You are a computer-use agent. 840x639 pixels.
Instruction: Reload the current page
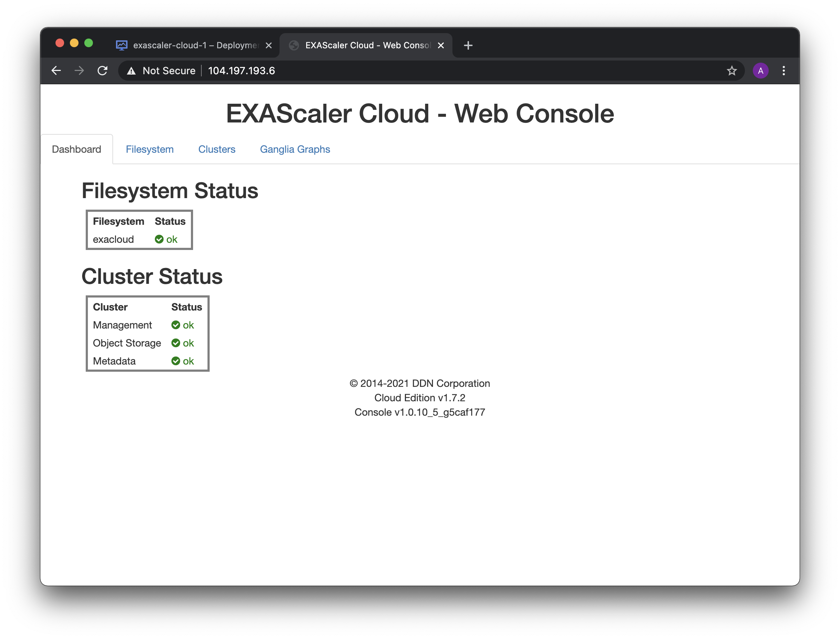[102, 71]
